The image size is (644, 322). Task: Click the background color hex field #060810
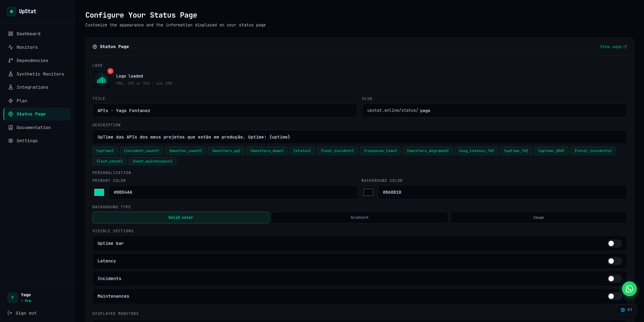[x=502, y=192]
